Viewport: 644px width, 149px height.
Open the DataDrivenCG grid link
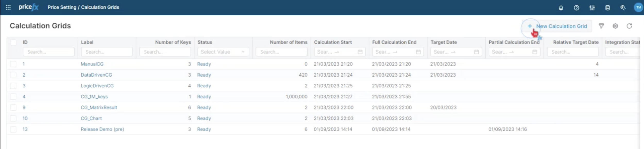click(x=96, y=75)
